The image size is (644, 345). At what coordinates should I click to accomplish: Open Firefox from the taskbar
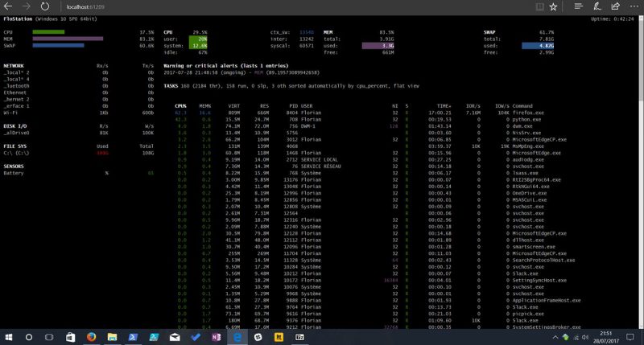[91, 337]
